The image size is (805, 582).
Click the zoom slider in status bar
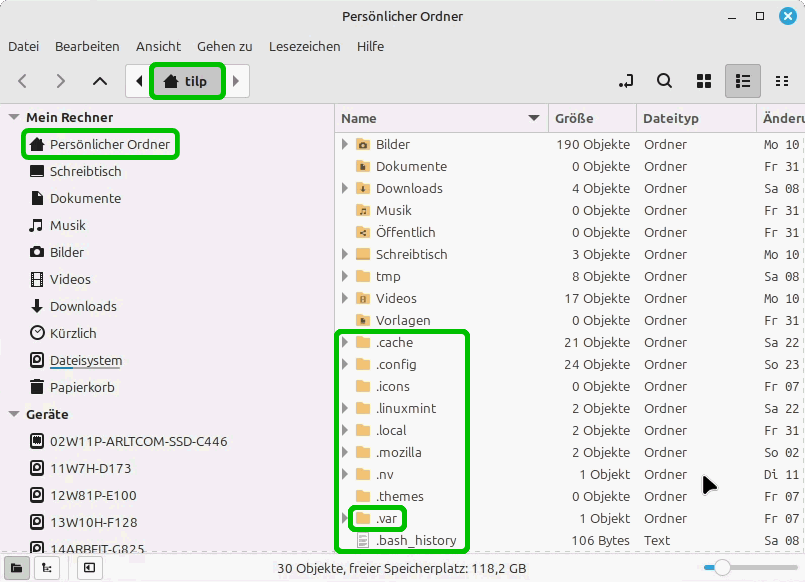tap(721, 568)
